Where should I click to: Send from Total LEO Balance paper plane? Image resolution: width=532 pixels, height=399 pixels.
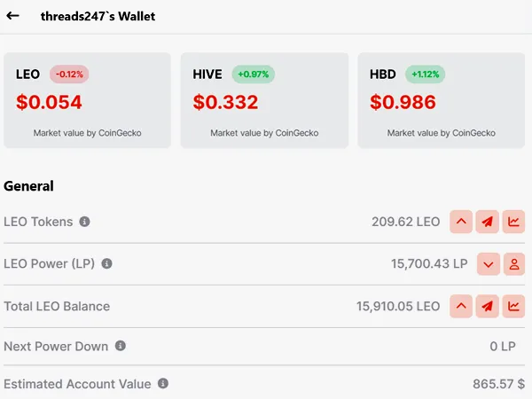coord(487,306)
